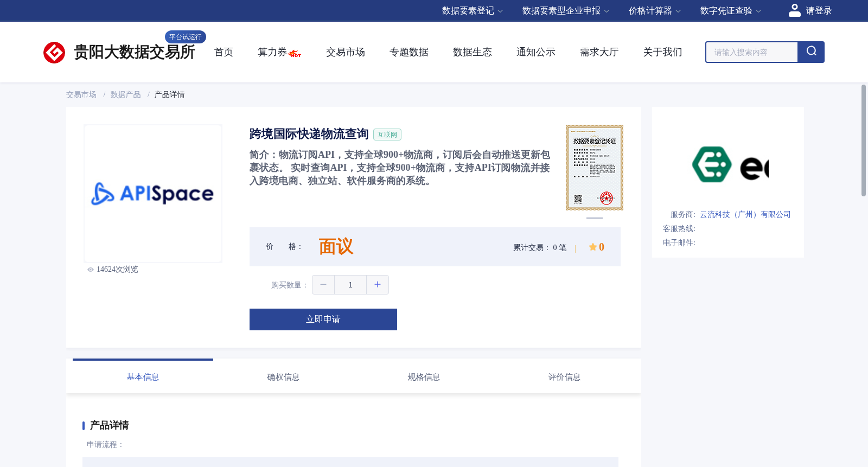This screenshot has width=868, height=467.
Task: Click the eye icon beside 14624次浏览
Action: [x=91, y=270]
